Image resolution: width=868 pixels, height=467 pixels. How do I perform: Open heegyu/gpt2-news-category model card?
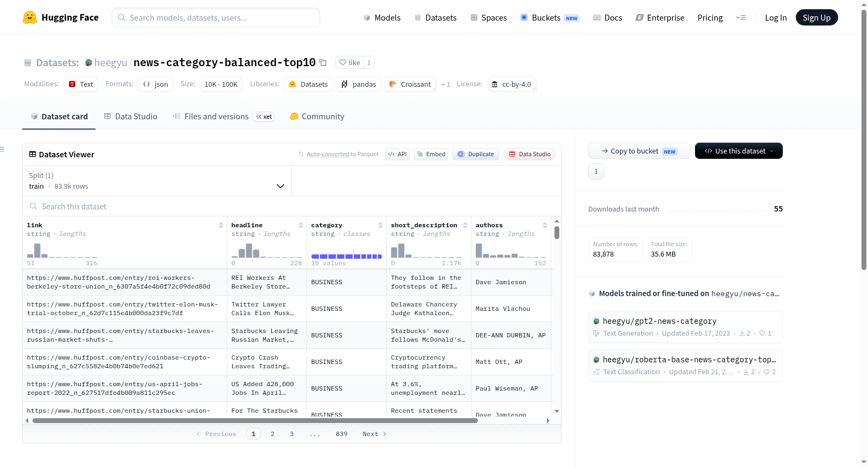685,327
